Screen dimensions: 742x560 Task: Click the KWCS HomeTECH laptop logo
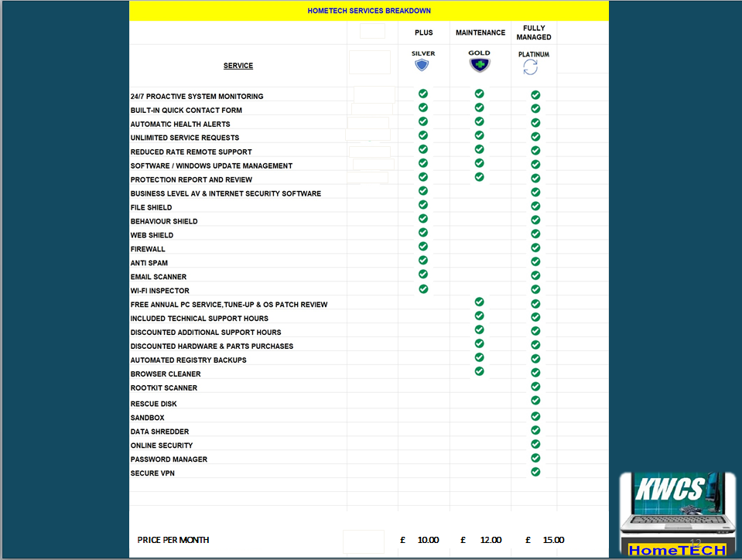pyautogui.click(x=672, y=514)
